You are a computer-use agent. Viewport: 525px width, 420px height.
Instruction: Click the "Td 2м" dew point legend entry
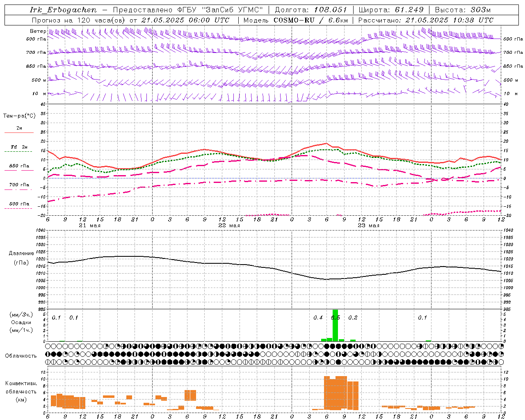click(19, 147)
